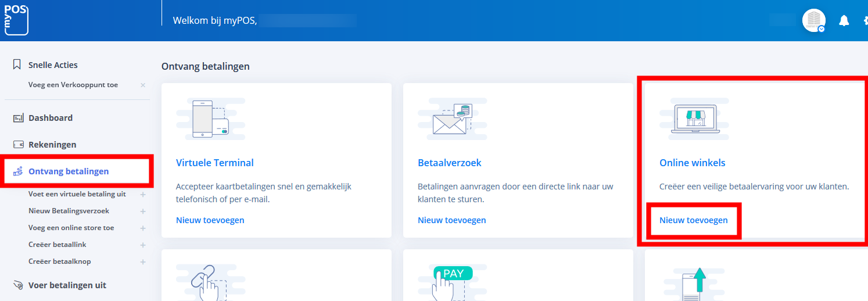Click Nieuw toevoegen under Virtuele Terminal
The height and width of the screenshot is (301, 868).
[x=210, y=220]
